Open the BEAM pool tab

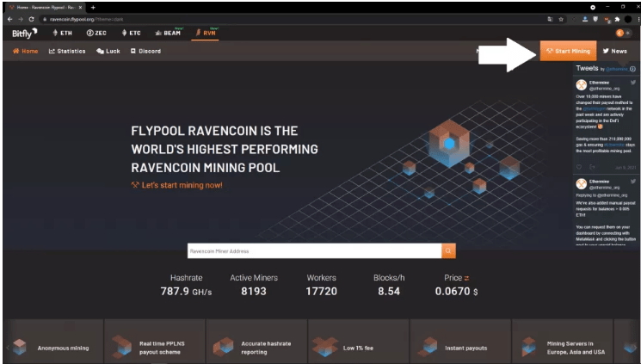(168, 33)
